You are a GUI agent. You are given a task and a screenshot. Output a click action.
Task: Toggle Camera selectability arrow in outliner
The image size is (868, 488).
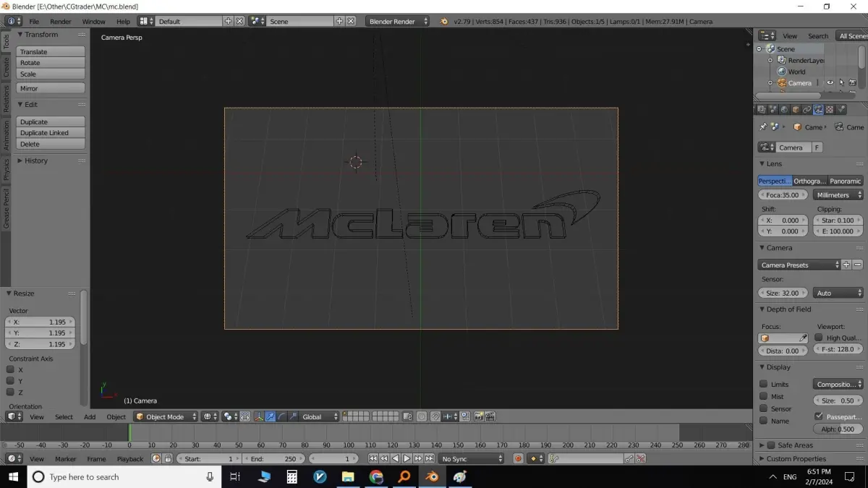click(x=841, y=83)
